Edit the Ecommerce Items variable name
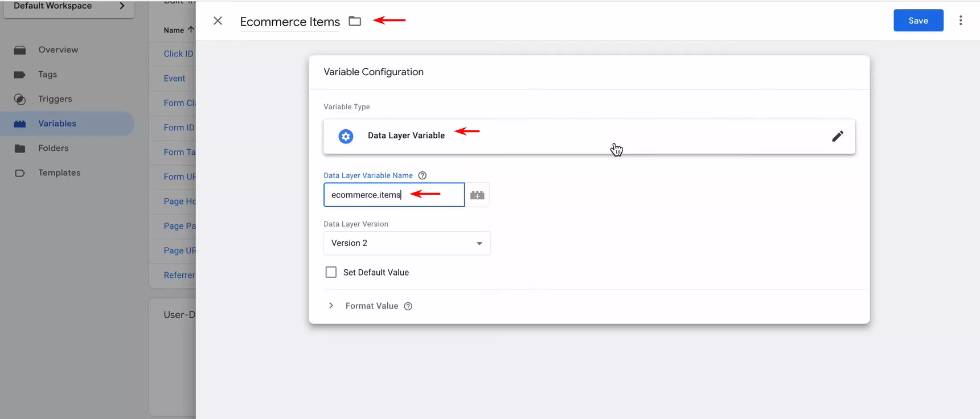The height and width of the screenshot is (419, 980). pyautogui.click(x=290, y=22)
